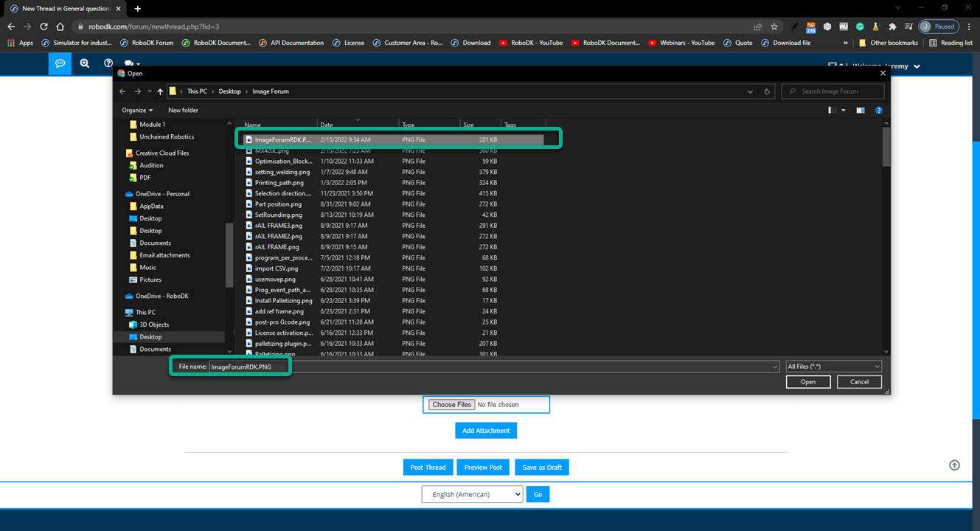Click the scroll-to-top arrow icon on page
The image size is (980, 531).
tap(954, 465)
